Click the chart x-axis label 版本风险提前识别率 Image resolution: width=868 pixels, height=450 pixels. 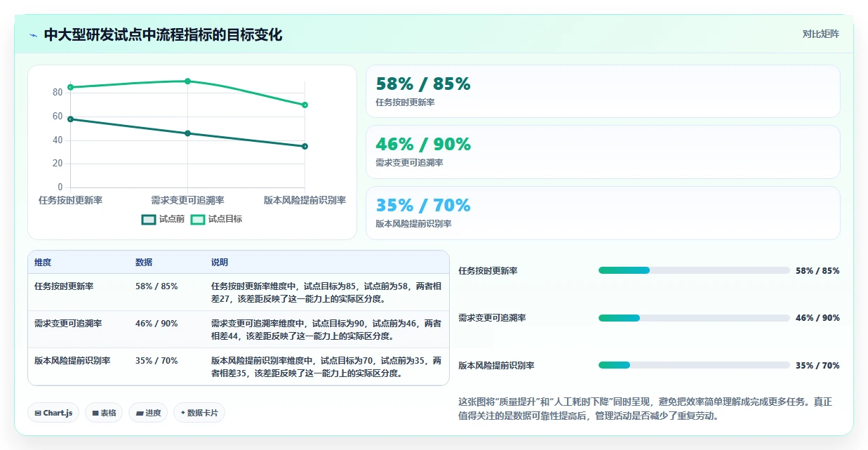pos(305,200)
